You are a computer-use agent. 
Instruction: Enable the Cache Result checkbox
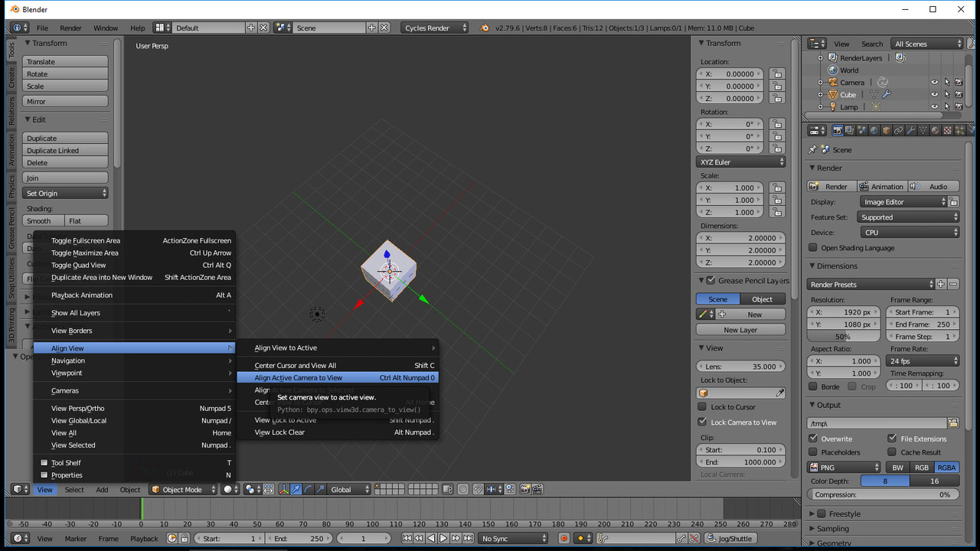892,452
